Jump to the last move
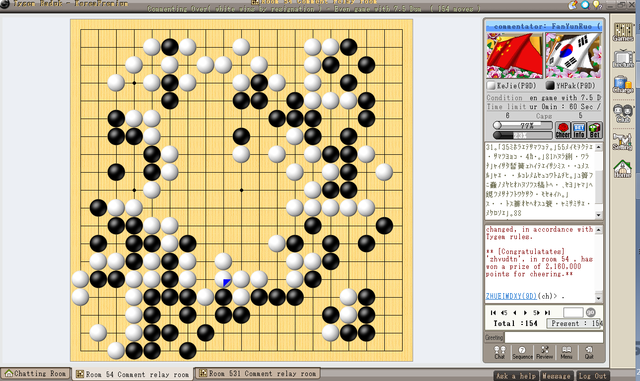Image resolution: width=640 pixels, height=381 pixels. coord(547,312)
